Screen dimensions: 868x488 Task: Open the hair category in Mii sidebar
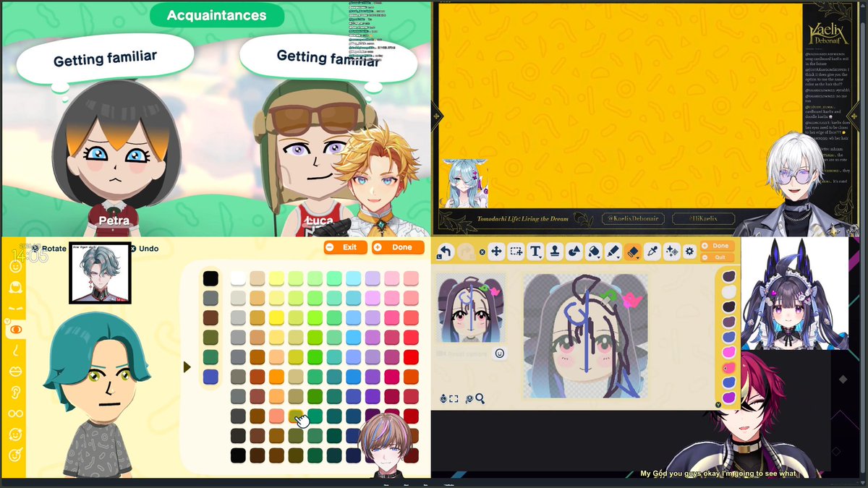15,288
